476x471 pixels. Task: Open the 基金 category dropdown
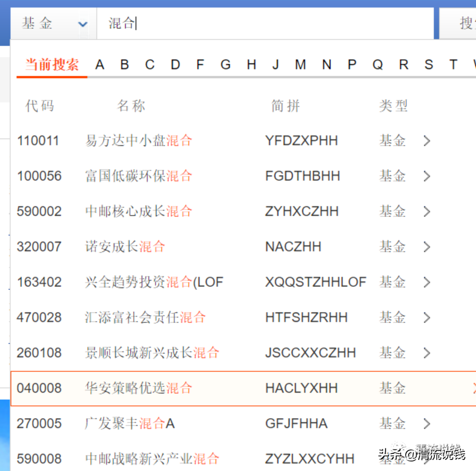[54, 24]
